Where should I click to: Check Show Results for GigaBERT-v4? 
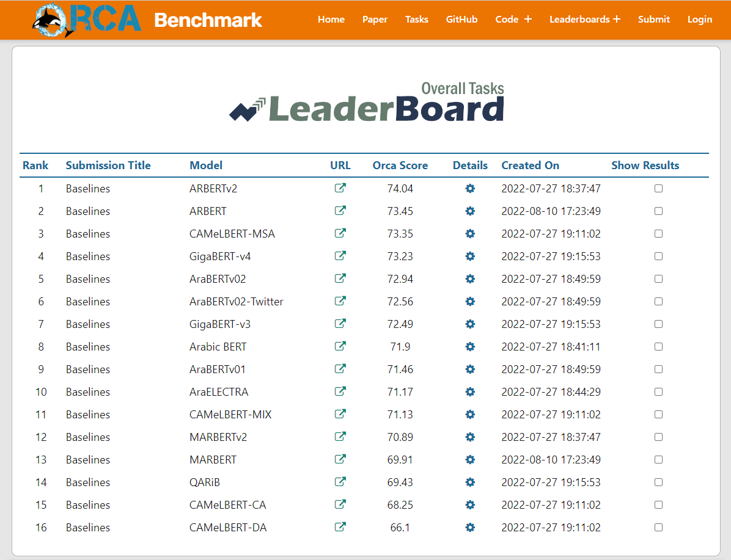(x=658, y=256)
